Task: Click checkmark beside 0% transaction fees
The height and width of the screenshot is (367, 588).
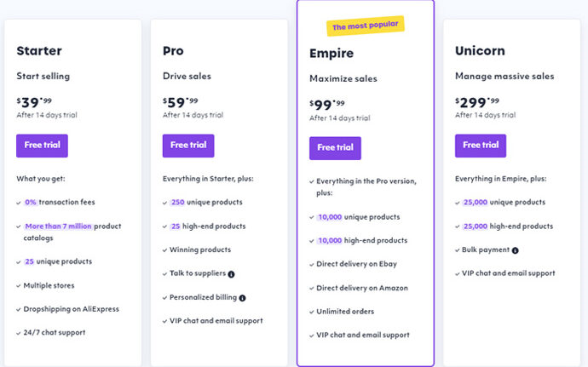Action: pos(19,203)
